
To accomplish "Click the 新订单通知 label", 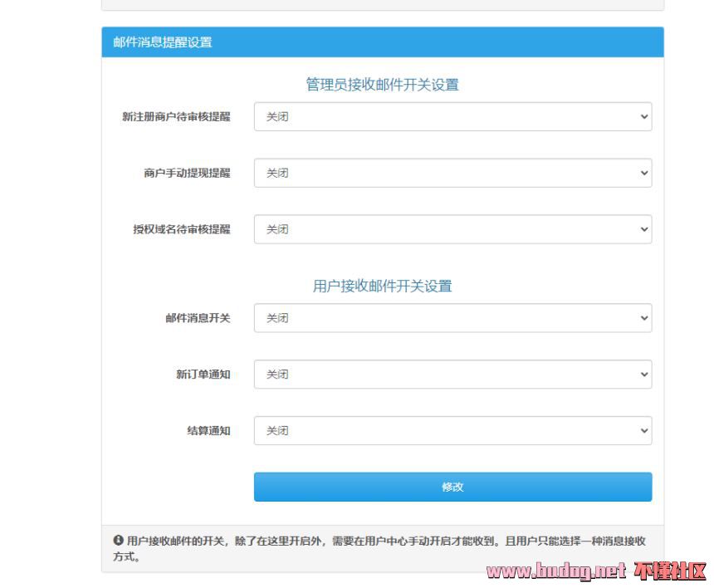I will coord(203,375).
